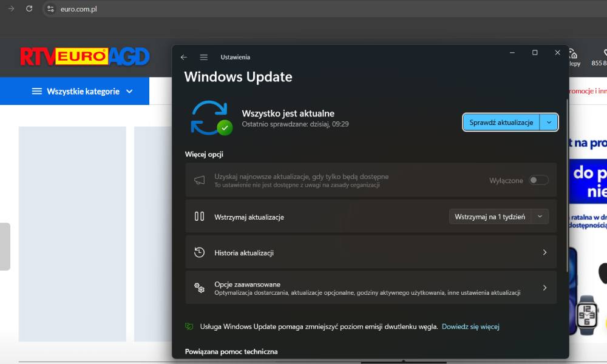Click the site information icon in address bar
This screenshot has width=607, height=364.
tap(51, 9)
